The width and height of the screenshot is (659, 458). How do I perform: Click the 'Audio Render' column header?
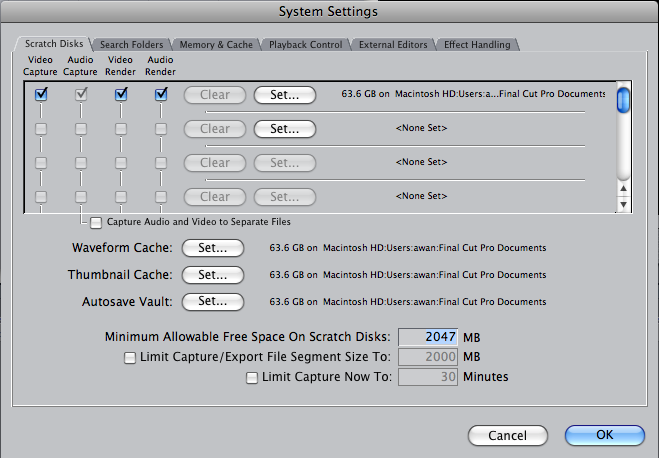pos(160,66)
